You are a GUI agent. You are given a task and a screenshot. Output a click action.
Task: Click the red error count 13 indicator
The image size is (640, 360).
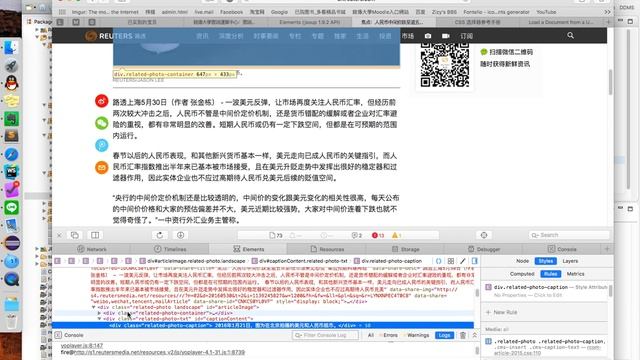pos(378,235)
